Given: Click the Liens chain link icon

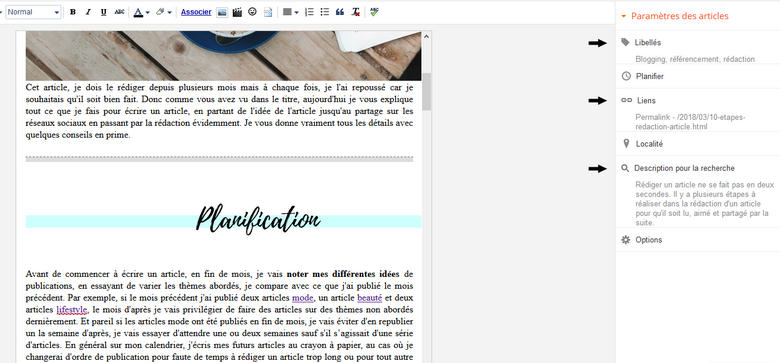Looking at the screenshot, I should tap(626, 100).
